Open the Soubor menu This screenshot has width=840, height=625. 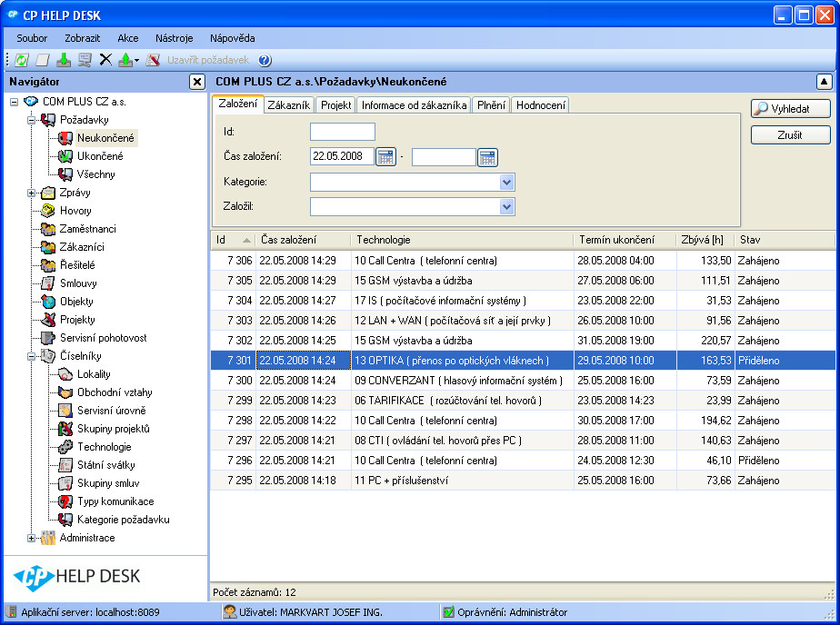32,38
